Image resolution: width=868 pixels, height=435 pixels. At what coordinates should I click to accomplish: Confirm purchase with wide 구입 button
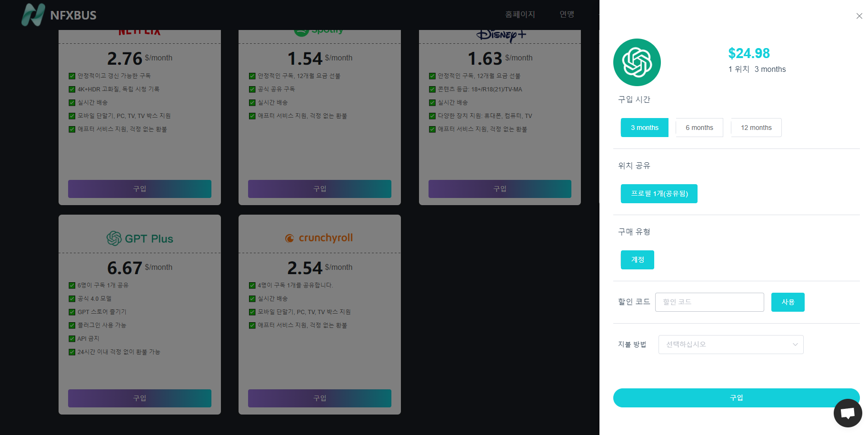coord(736,398)
